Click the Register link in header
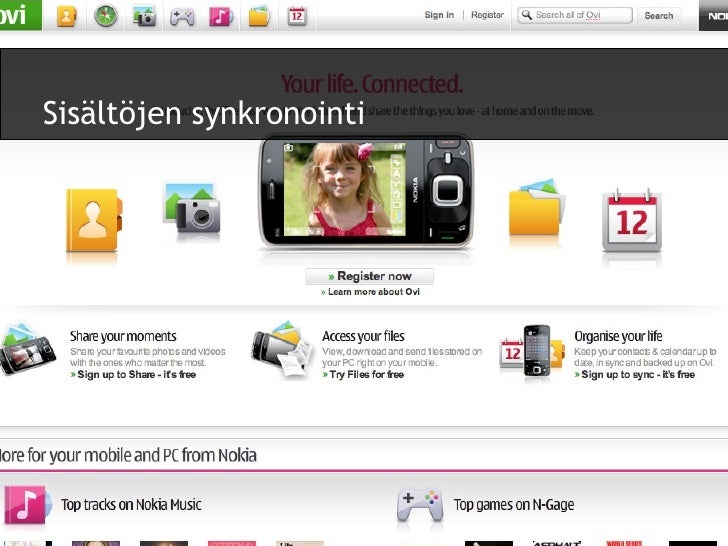Viewport: 728px width, 546px height. click(x=488, y=15)
